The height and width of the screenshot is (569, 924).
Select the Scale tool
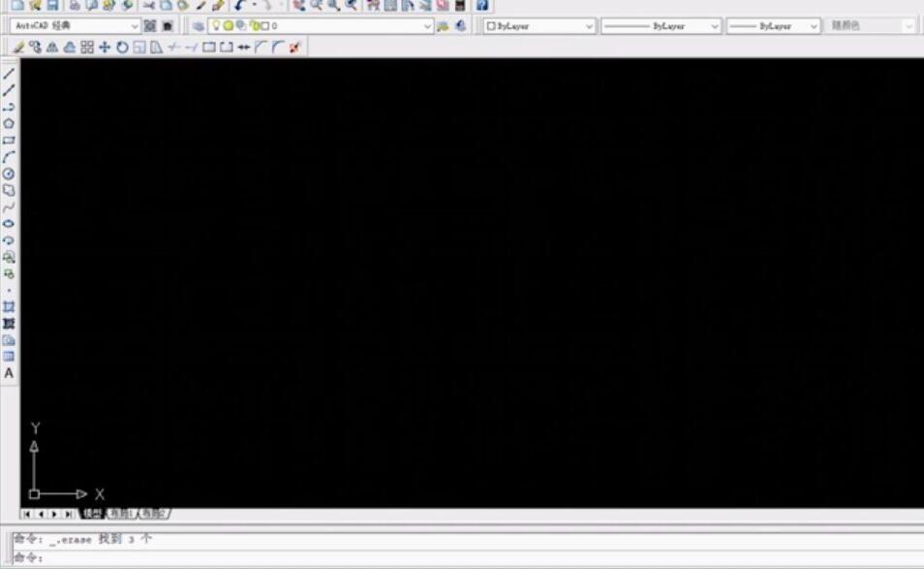[x=139, y=47]
